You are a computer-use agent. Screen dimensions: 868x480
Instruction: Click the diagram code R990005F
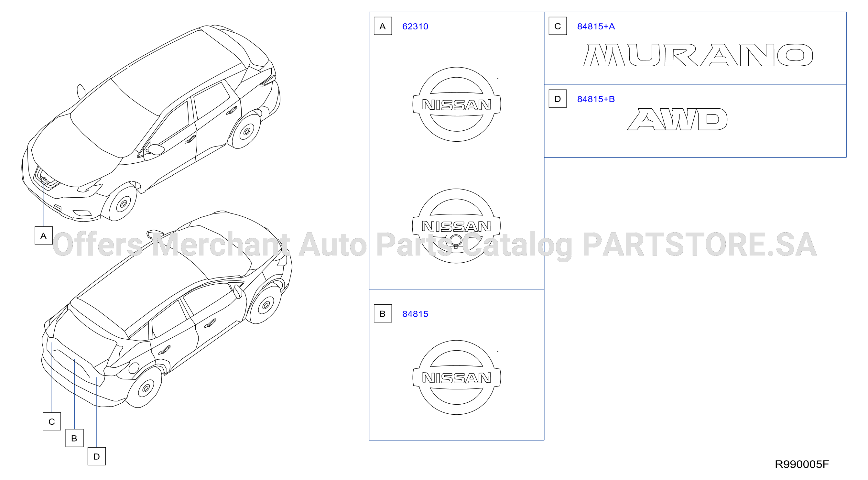coord(802,464)
